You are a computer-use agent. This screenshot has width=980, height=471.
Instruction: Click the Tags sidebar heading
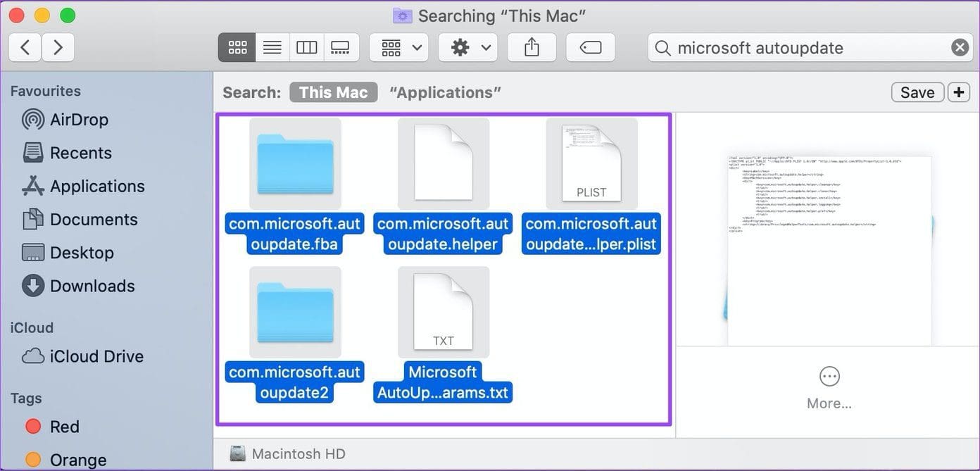pyautogui.click(x=26, y=398)
